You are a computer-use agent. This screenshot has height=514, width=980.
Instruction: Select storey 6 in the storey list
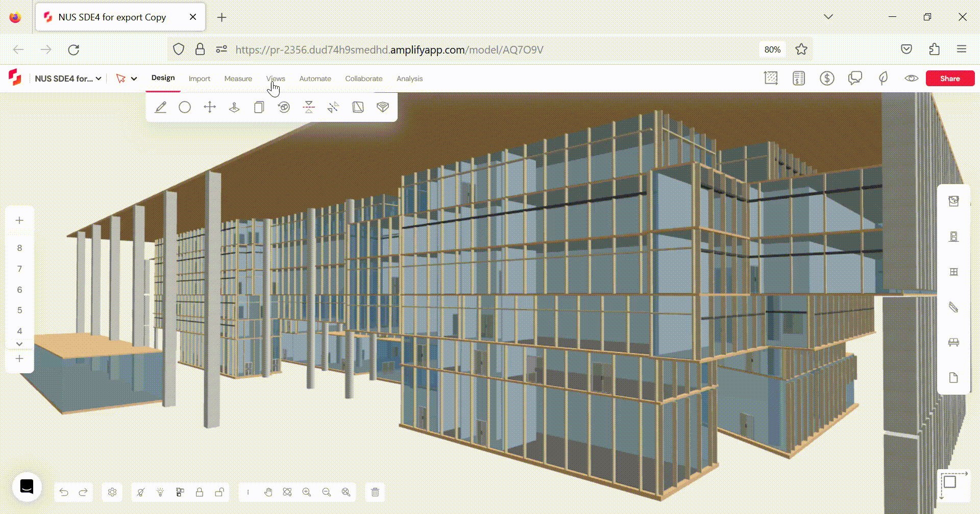19,290
